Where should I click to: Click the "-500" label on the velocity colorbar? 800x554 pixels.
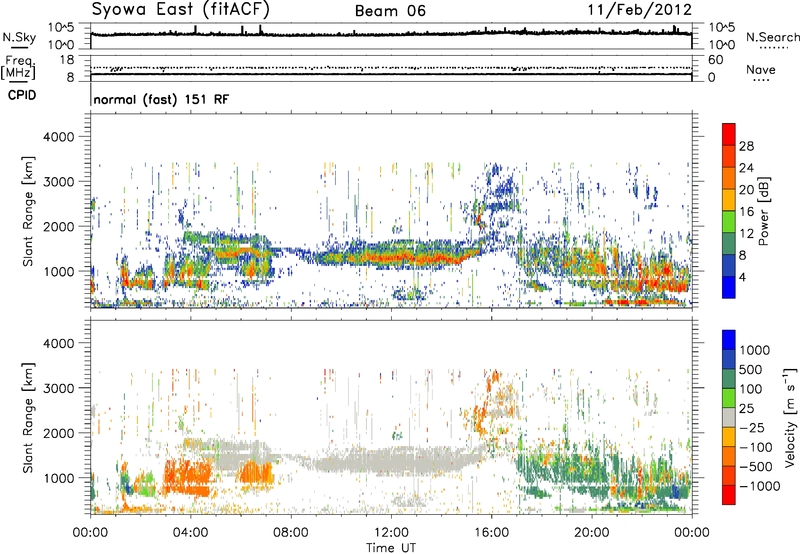point(756,467)
